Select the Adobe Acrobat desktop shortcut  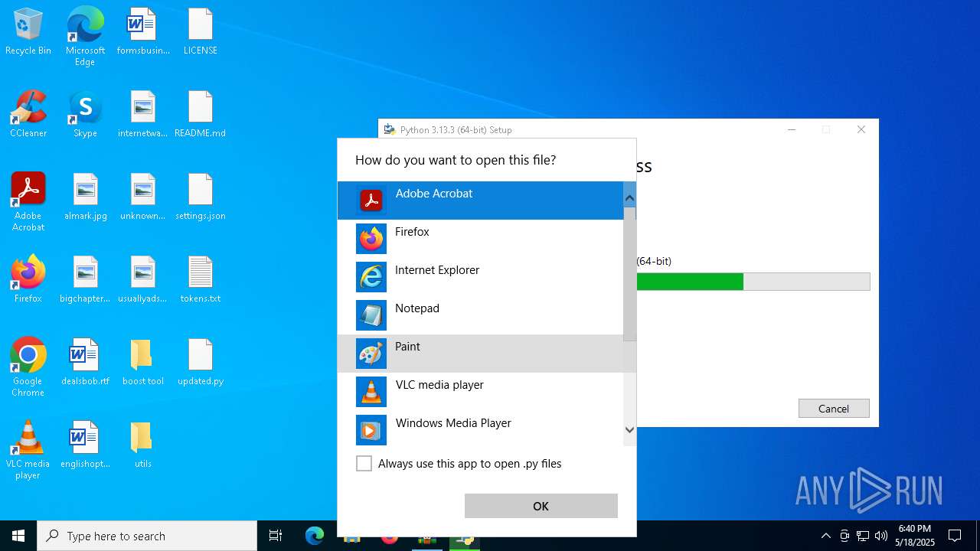[x=28, y=201]
